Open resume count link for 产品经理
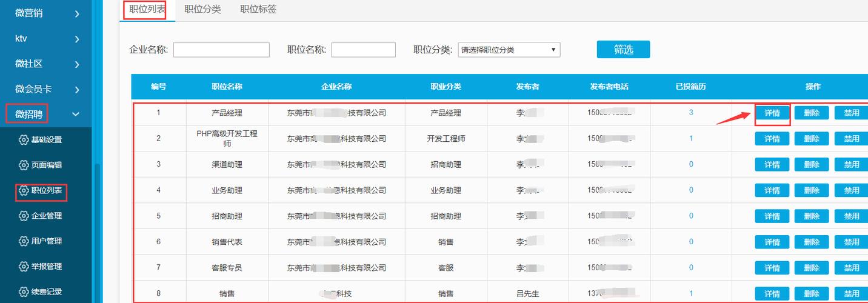Screen dimensions: 868x303 (x=691, y=113)
